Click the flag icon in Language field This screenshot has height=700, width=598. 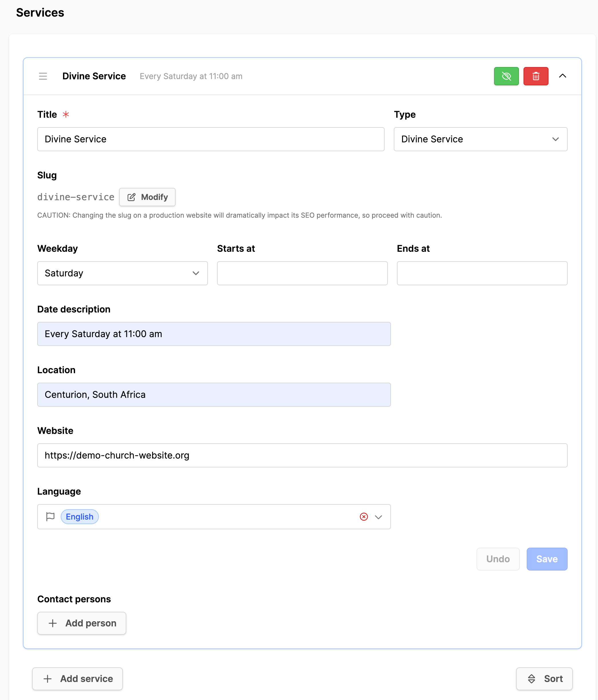pos(50,517)
